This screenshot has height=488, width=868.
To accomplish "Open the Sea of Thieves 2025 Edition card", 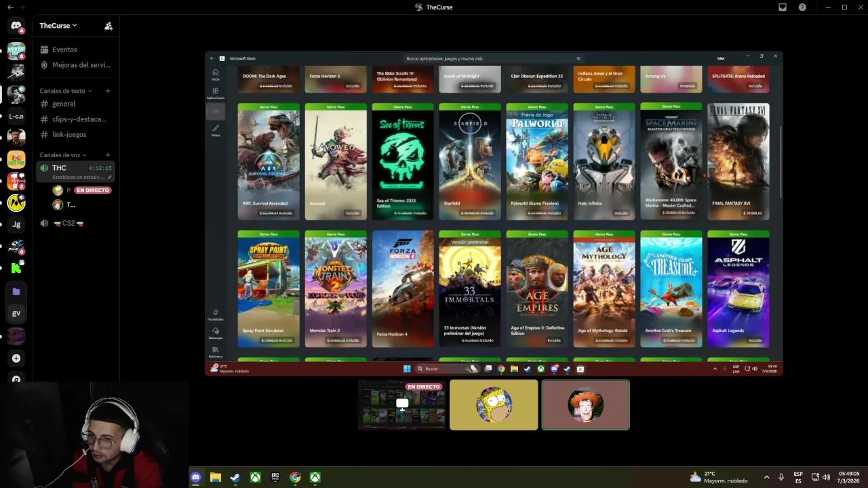I will click(x=403, y=161).
